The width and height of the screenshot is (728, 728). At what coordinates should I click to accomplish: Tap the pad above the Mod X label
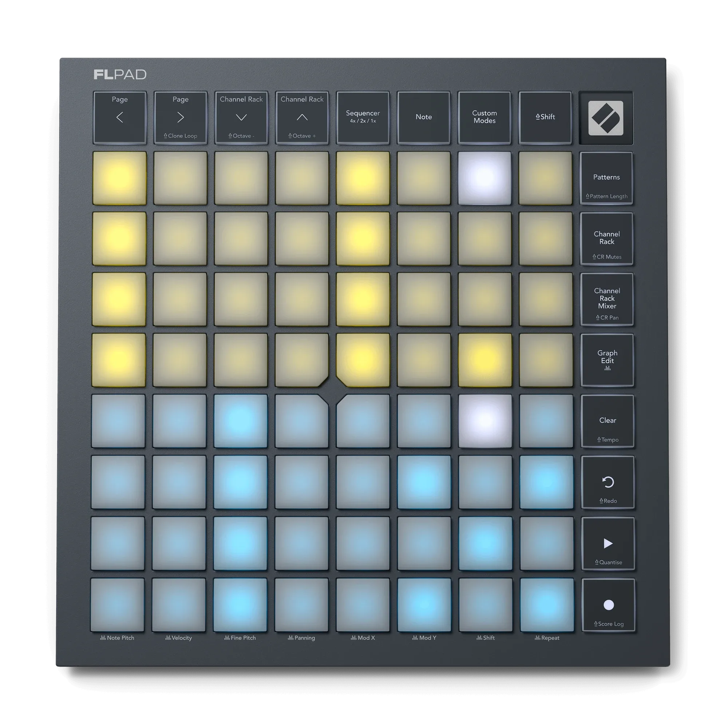(x=363, y=605)
